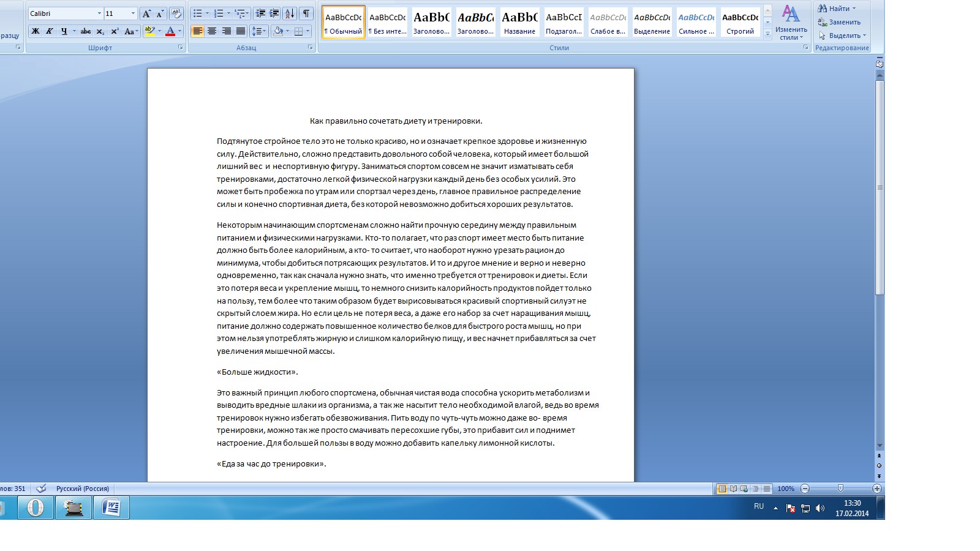This screenshot has height=551, width=980.
Task: Open the Calibri font name dropdown
Action: tap(99, 13)
